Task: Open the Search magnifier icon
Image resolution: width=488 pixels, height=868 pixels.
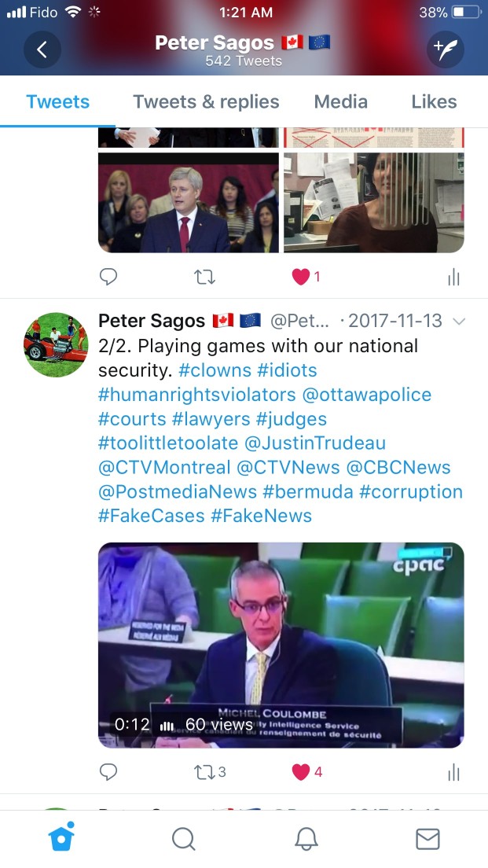Action: point(183,839)
